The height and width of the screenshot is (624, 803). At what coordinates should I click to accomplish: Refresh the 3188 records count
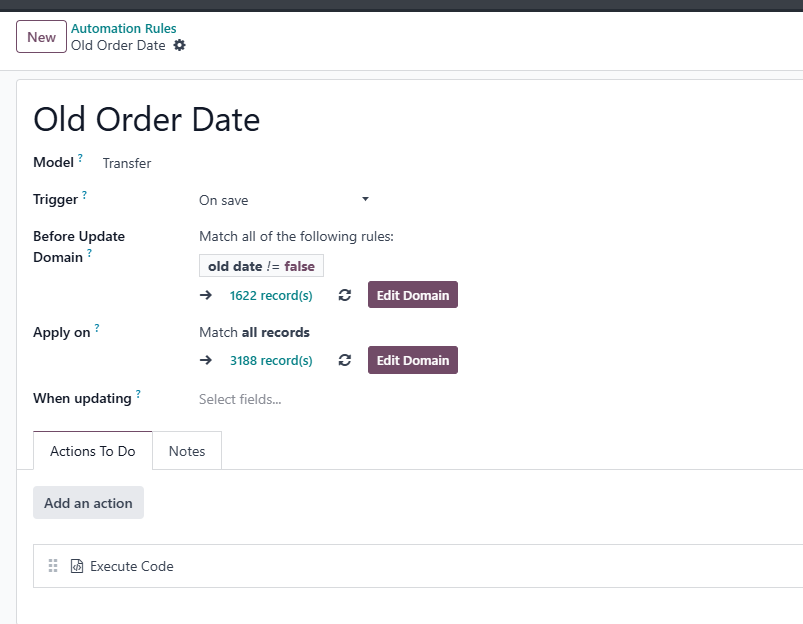[x=345, y=360]
